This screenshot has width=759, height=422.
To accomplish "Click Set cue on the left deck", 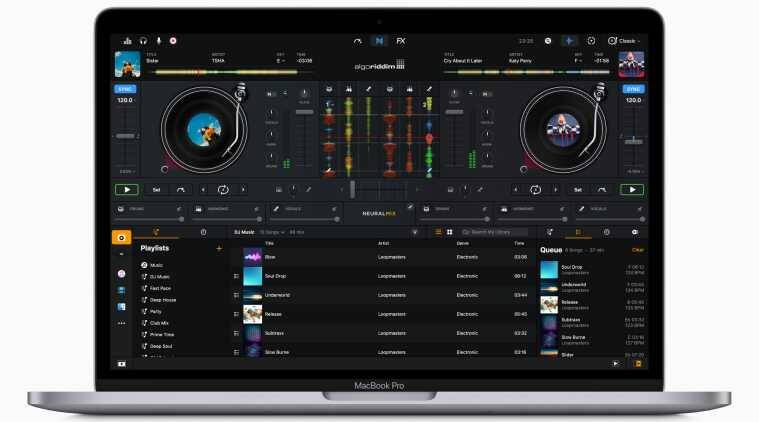I will (156, 190).
